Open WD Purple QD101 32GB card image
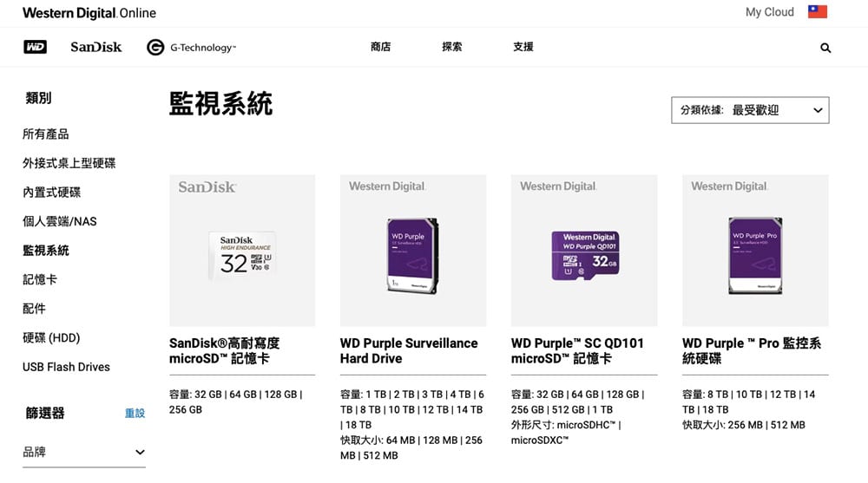The height and width of the screenshot is (483, 868). 584,256
